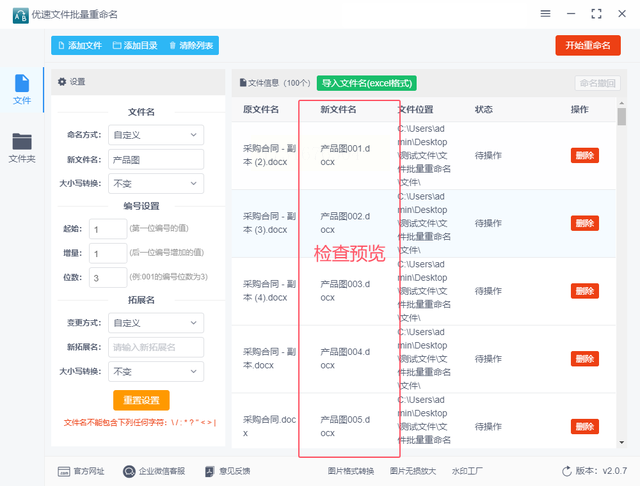Viewport: 640px width, 486px height.
Task: Switch to the 文件 sidebar tab
Action: click(x=22, y=89)
